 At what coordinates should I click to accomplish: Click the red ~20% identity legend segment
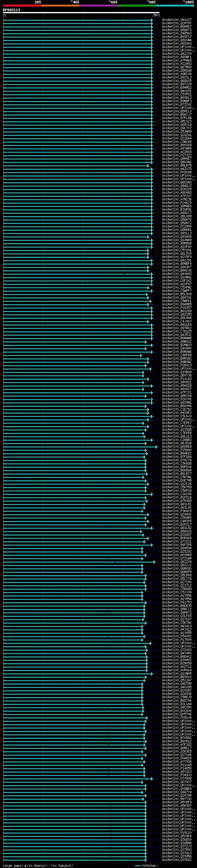pos(22,6)
